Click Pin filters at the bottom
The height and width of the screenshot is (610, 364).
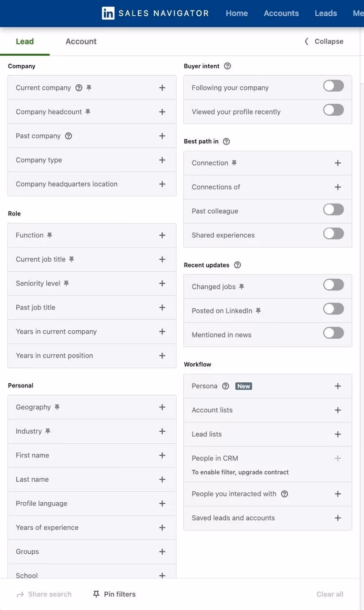pos(113,594)
